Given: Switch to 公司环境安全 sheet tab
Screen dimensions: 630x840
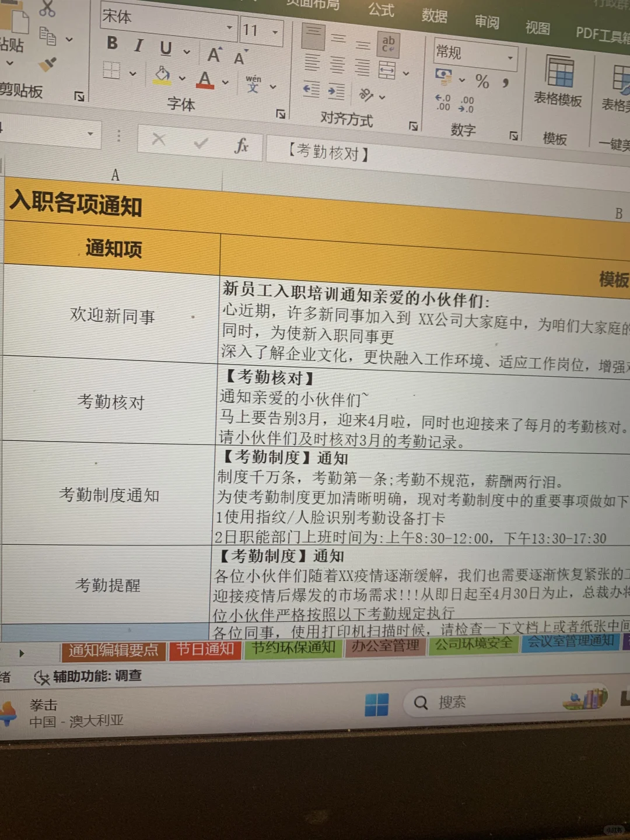Looking at the screenshot, I should click(474, 643).
